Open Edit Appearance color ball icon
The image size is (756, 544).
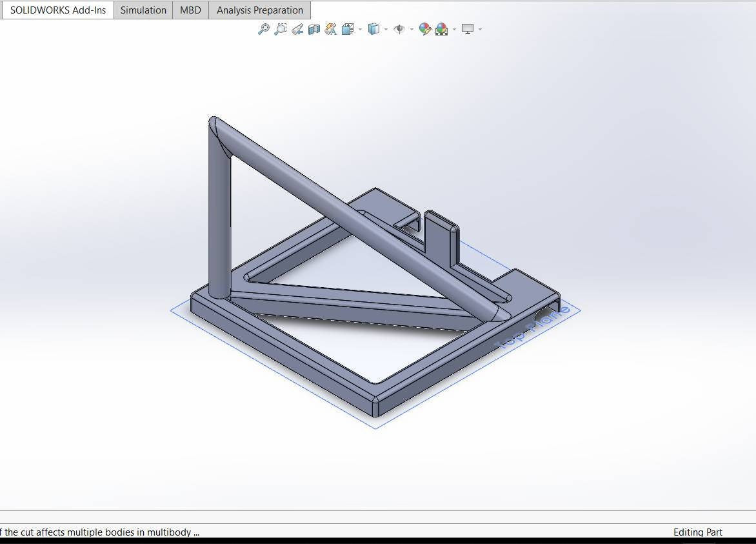424,29
